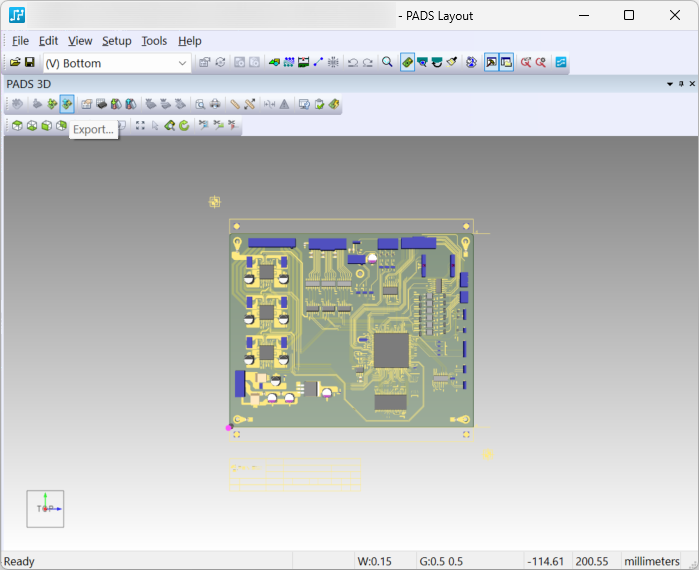699x570 pixels.
Task: Click the ECO toolbar icon
Action: pyautogui.click(x=304, y=62)
